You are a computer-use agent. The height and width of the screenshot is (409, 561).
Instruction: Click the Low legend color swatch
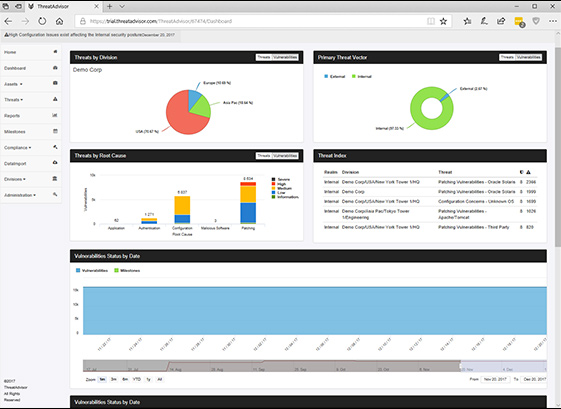274,193
